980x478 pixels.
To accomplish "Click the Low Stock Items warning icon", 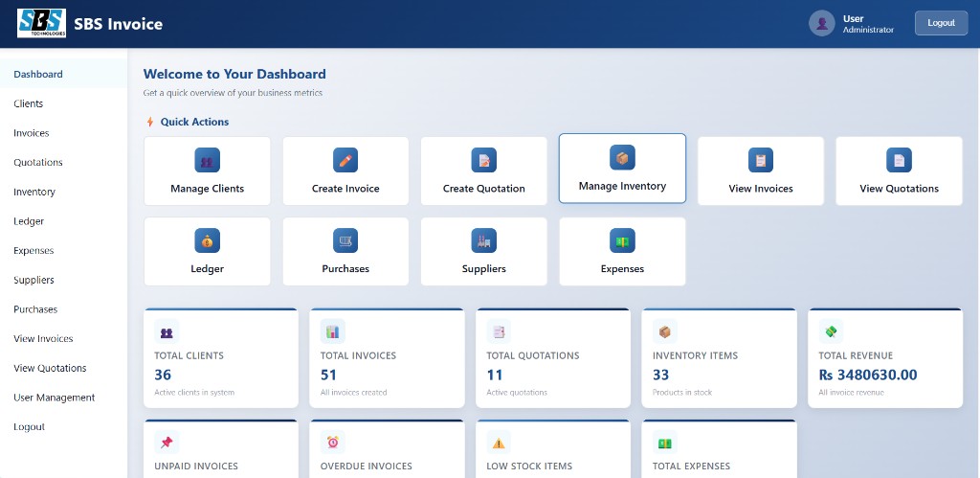I will pos(499,443).
